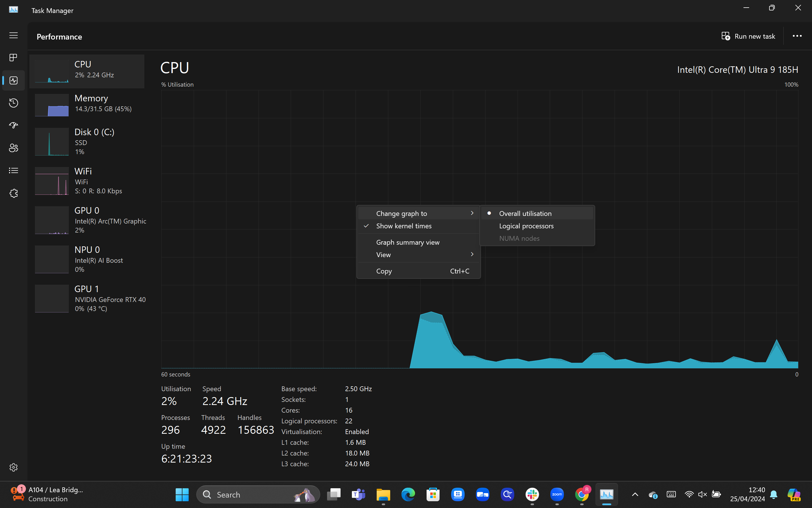Viewport: 812px width, 508px height.
Task: Open Task View on the taskbar
Action: coord(334,494)
